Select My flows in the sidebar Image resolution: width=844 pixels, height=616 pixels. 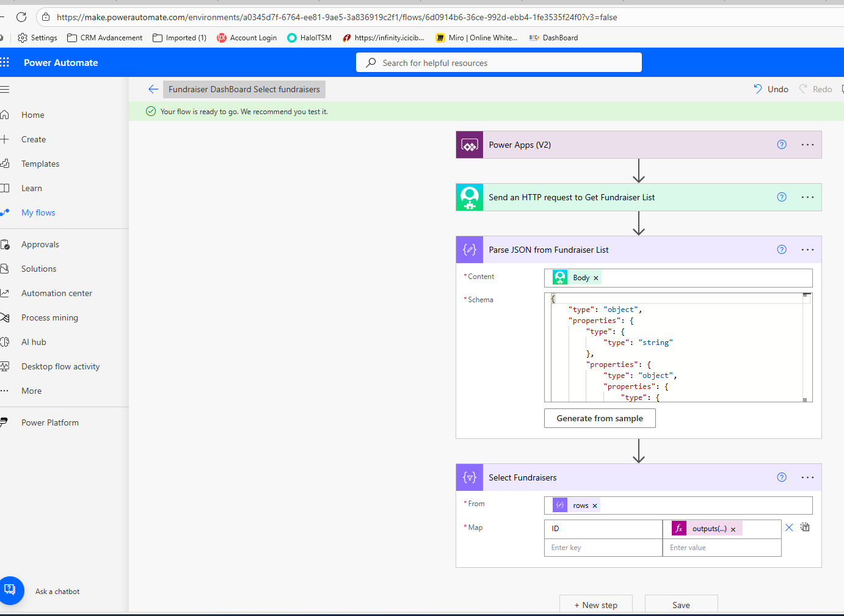coord(38,212)
